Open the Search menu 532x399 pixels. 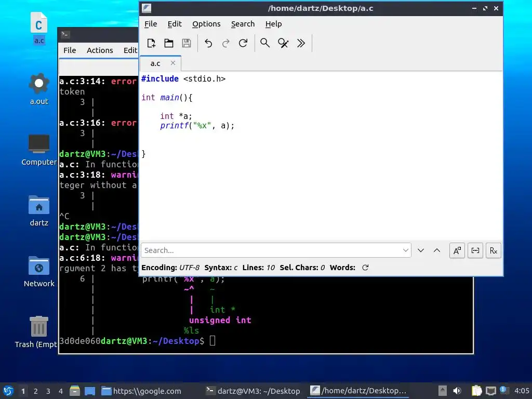point(243,24)
